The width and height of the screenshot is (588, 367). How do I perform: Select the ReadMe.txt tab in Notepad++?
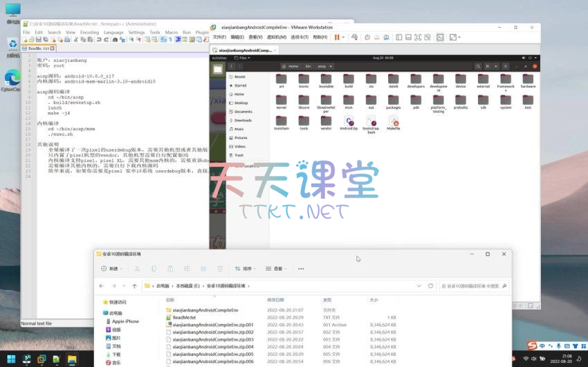[37, 48]
